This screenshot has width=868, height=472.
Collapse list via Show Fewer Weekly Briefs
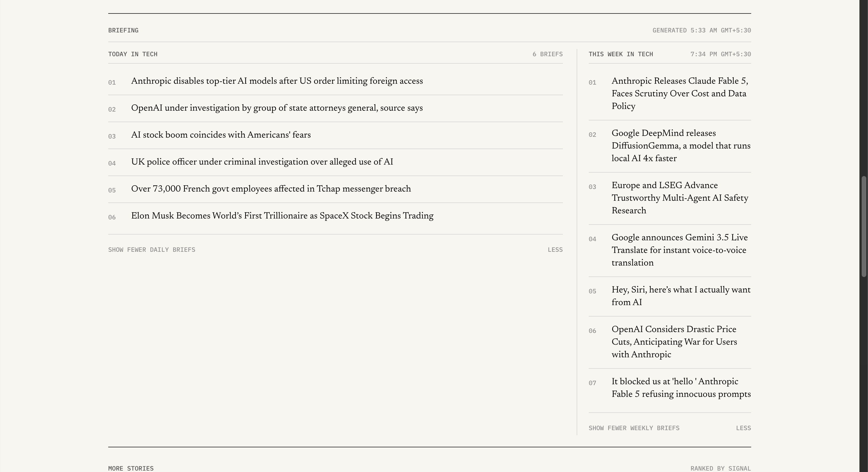click(x=634, y=428)
